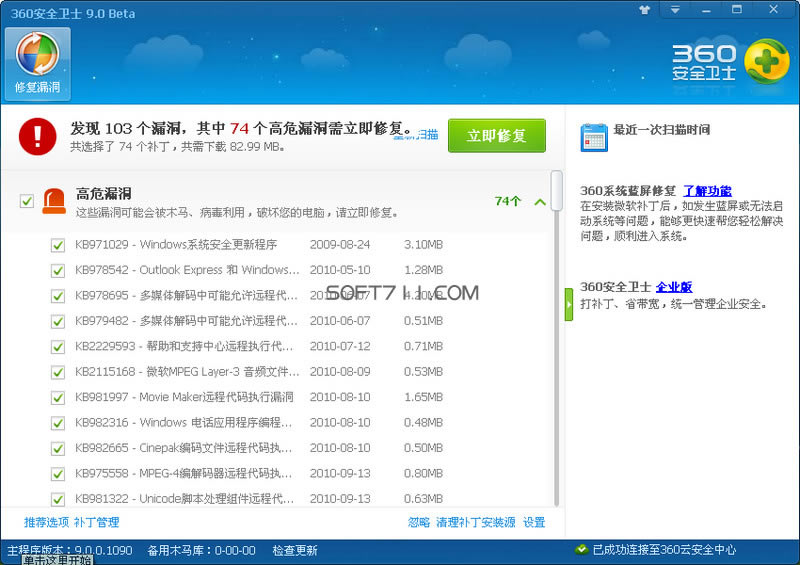The image size is (800, 565).
Task: Click the calendar icon for last scan time
Action: pos(594,137)
